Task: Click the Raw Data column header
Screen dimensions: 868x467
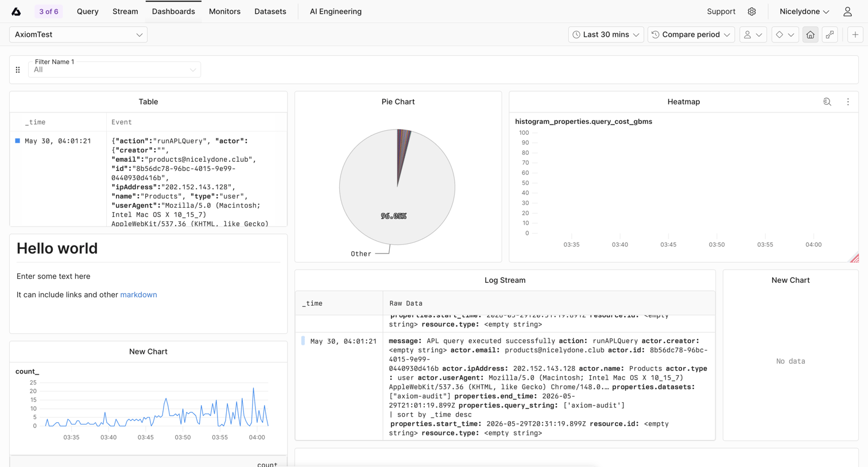Action: (406, 303)
